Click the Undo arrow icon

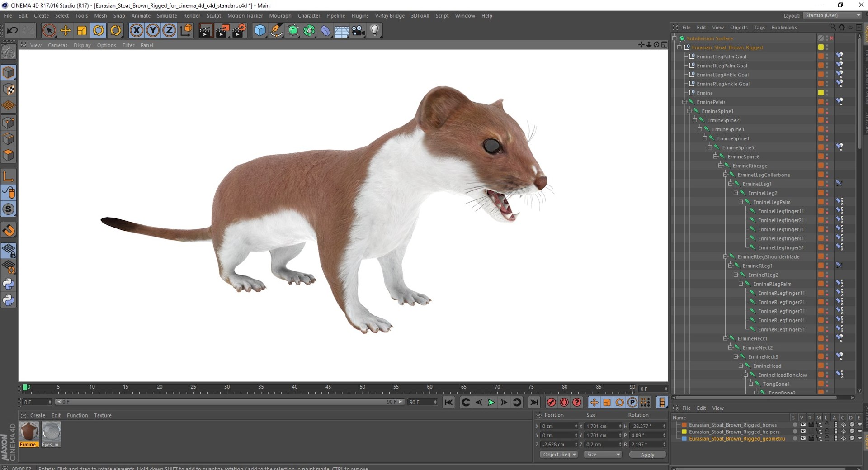click(12, 31)
